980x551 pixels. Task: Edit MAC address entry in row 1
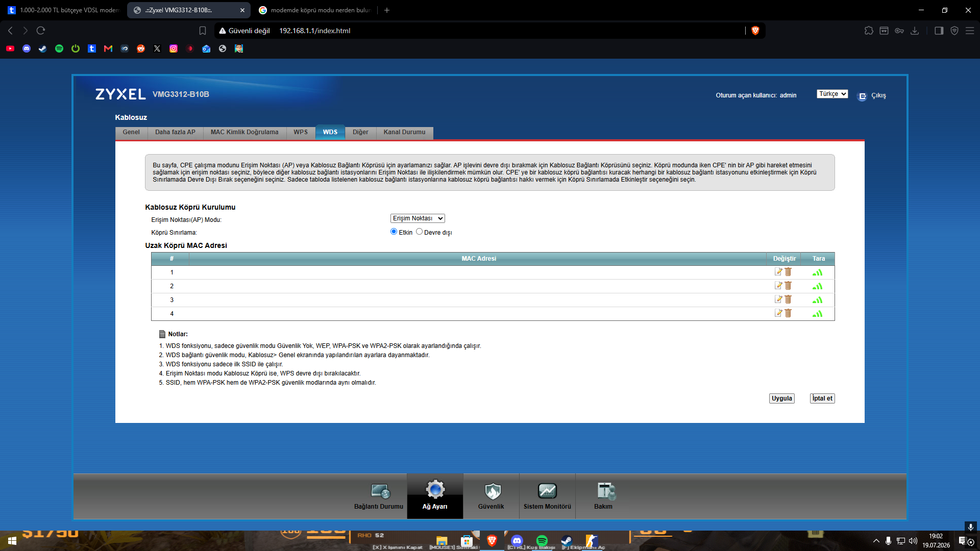(x=778, y=272)
